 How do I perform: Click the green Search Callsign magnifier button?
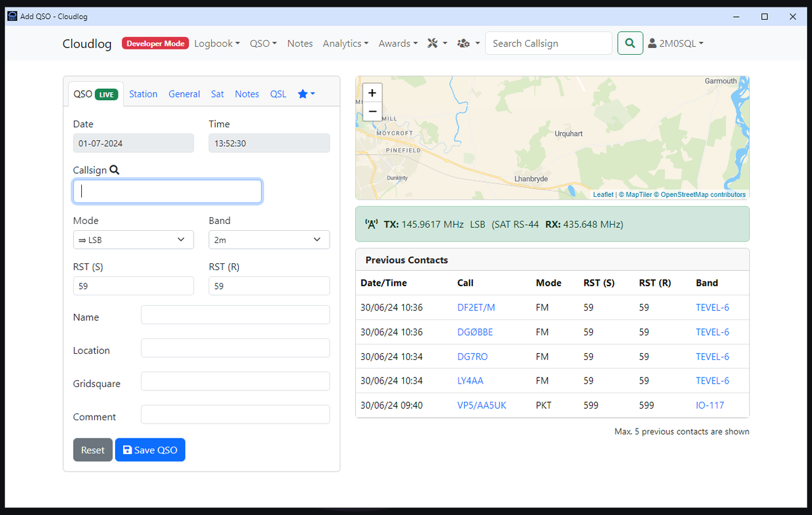630,43
